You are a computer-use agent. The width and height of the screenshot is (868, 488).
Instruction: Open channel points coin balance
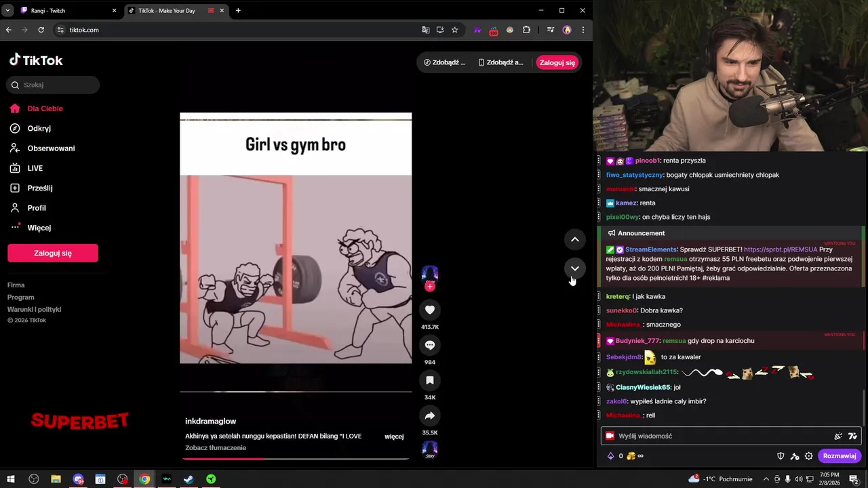[x=635, y=456]
